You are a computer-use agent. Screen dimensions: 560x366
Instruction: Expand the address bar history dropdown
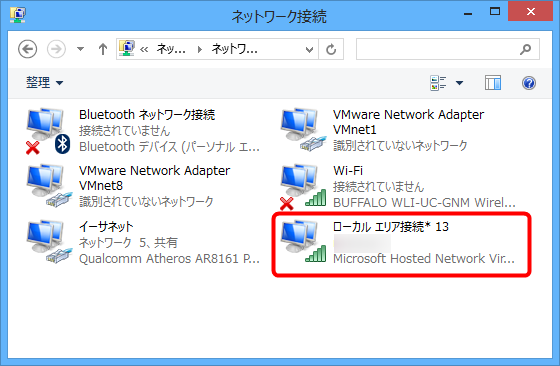click(309, 49)
